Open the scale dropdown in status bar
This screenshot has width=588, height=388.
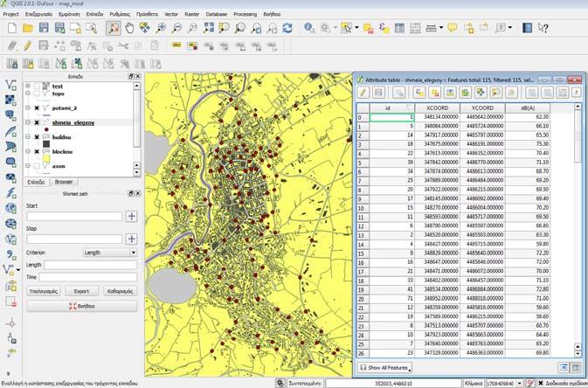[x=519, y=383]
